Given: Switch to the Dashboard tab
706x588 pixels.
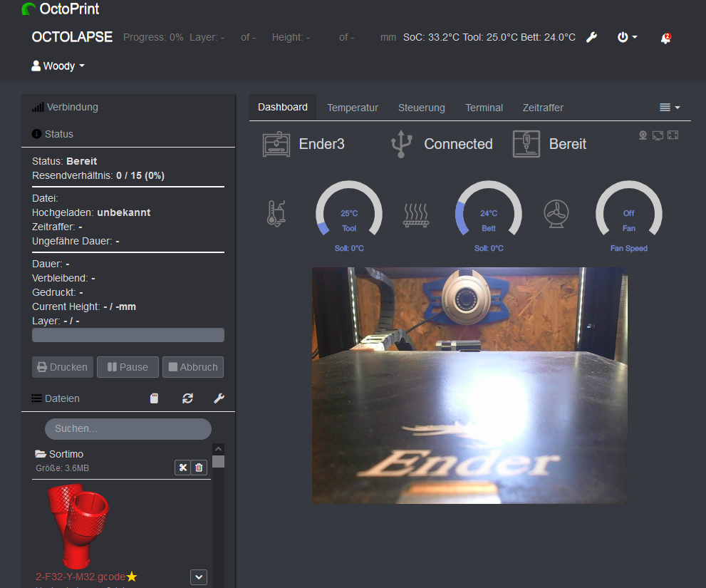Looking at the screenshot, I should pos(283,107).
